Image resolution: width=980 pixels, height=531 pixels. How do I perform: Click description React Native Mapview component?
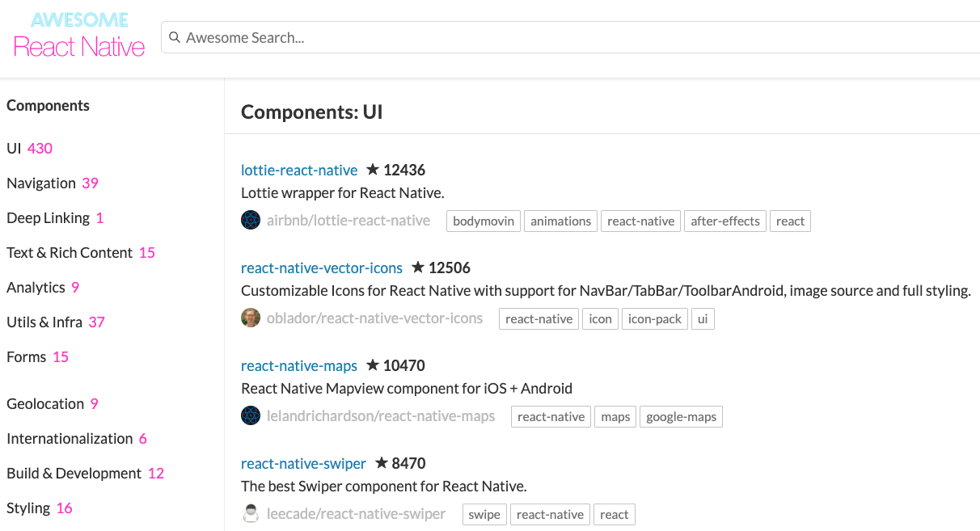(x=407, y=389)
